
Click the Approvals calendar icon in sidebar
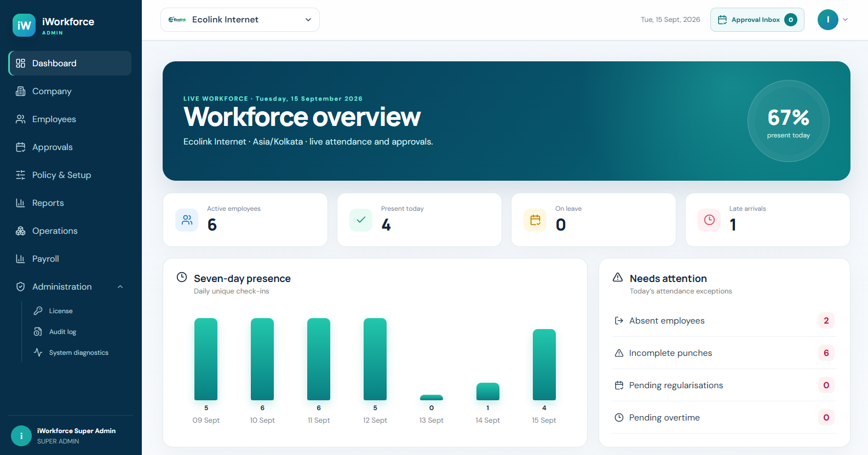(x=21, y=147)
